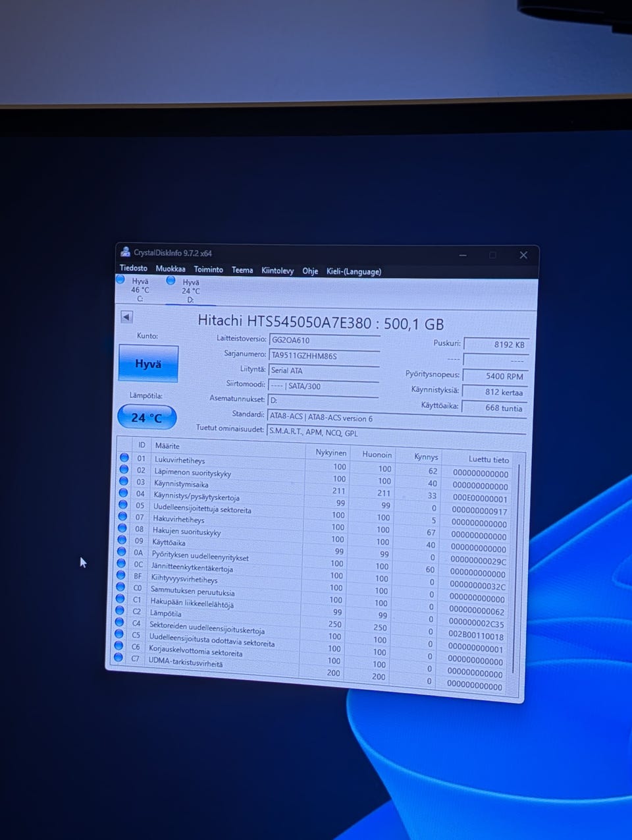Image resolution: width=632 pixels, height=840 pixels.
Task: Click the raw value 002B00110018
Action: [x=476, y=636]
